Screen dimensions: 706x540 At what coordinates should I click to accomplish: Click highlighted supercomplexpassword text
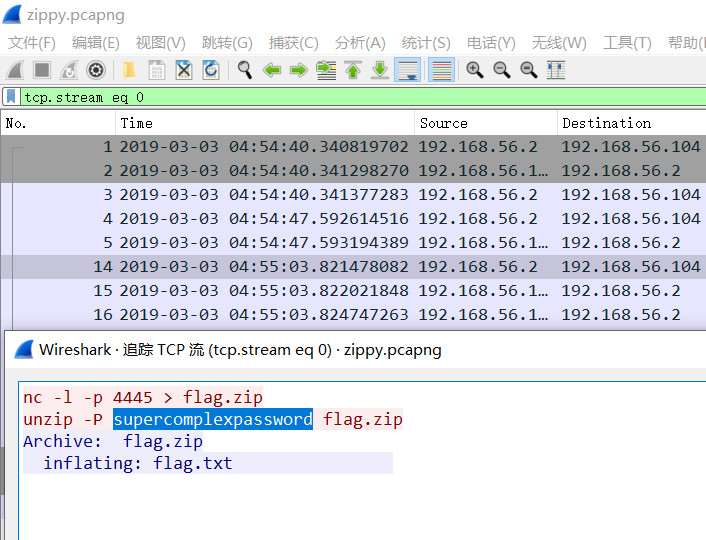click(213, 419)
